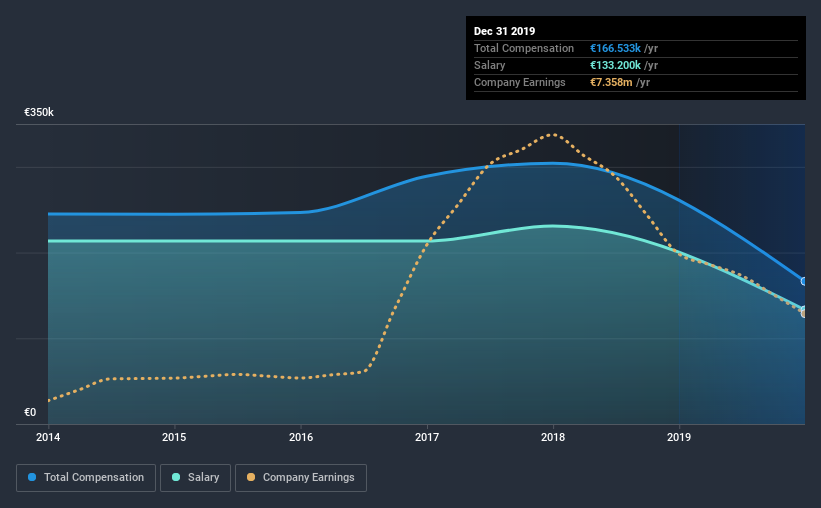Toggle the Total Compensation legend button
821x508 pixels.
(86, 478)
